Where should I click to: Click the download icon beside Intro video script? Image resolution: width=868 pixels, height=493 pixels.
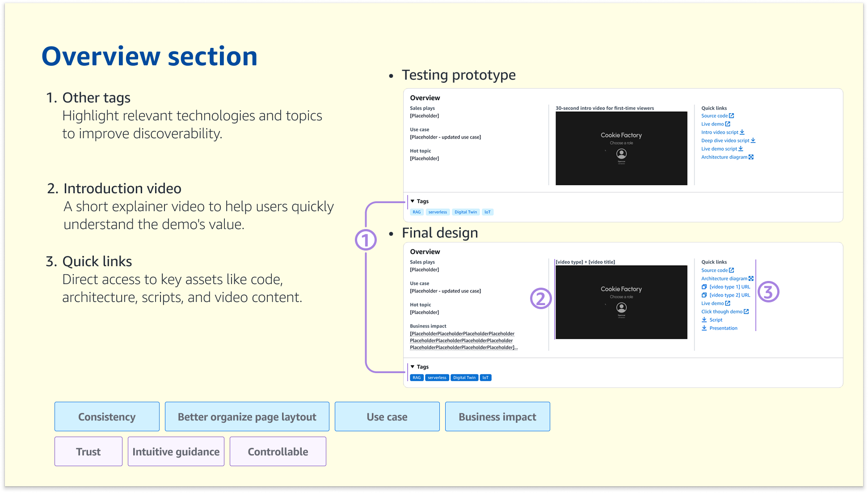742,132
